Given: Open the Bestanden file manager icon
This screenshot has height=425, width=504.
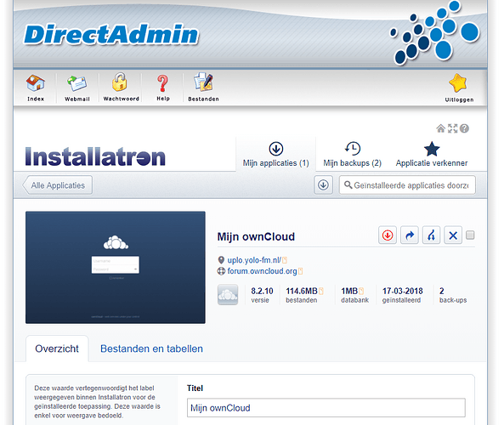Looking at the screenshot, I should pos(203,82).
